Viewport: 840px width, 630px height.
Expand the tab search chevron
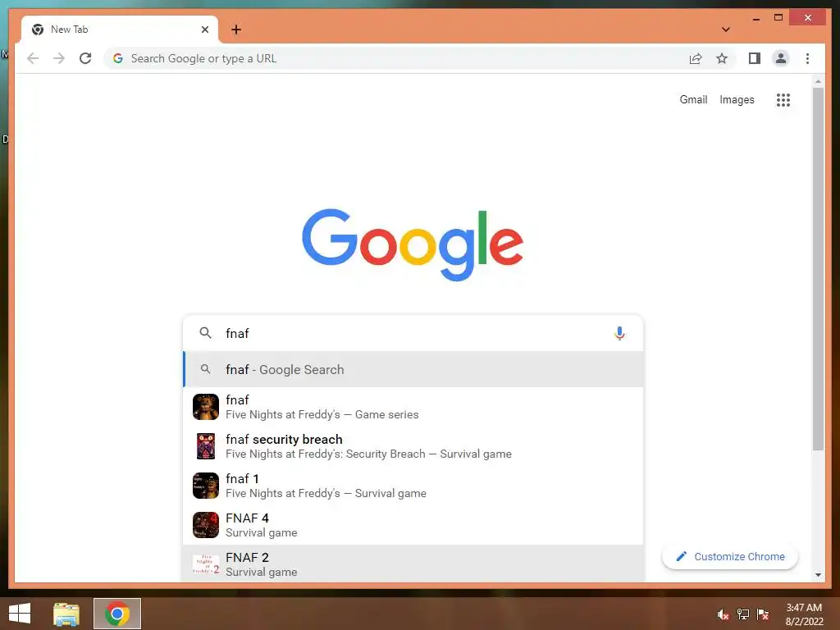(726, 30)
